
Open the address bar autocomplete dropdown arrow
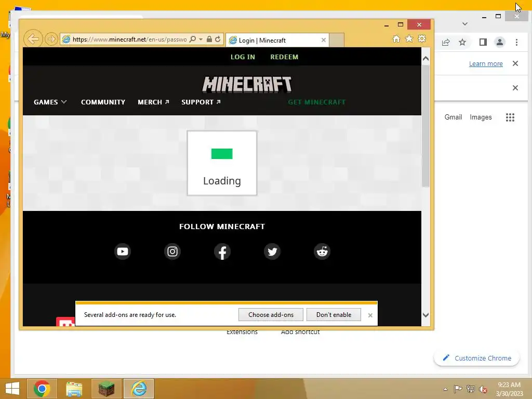coord(201,39)
